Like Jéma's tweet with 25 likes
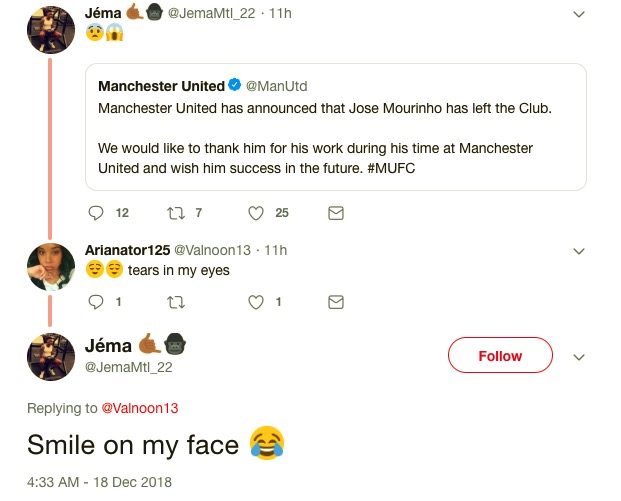This screenshot has height=501, width=621. (x=255, y=213)
